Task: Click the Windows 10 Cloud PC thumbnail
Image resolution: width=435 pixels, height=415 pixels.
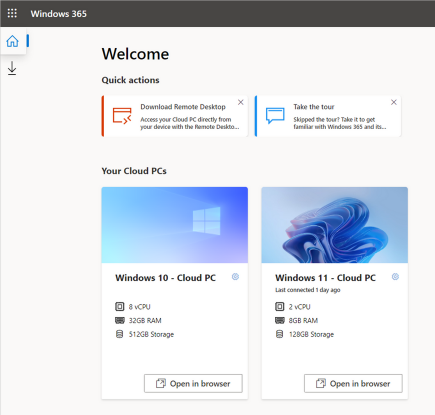Action: point(175,225)
